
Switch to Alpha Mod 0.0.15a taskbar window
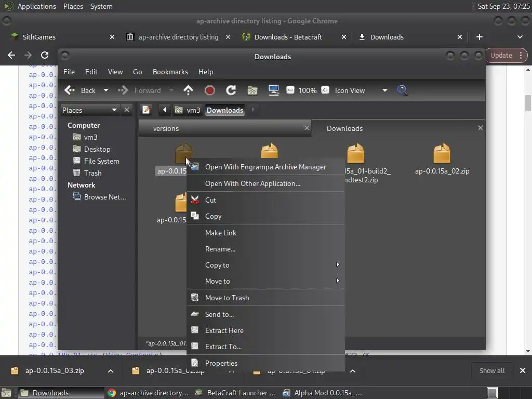[322, 393]
